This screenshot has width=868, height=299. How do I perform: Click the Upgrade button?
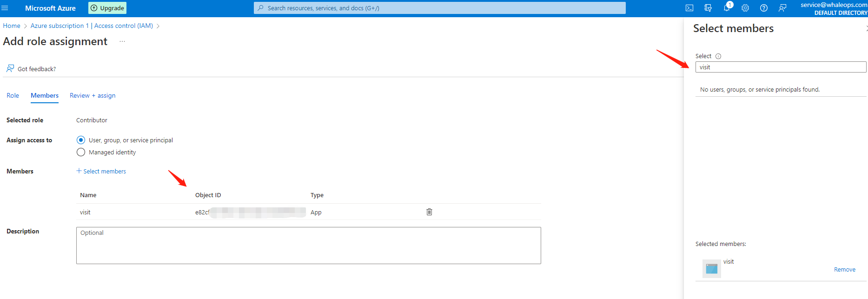(x=107, y=8)
